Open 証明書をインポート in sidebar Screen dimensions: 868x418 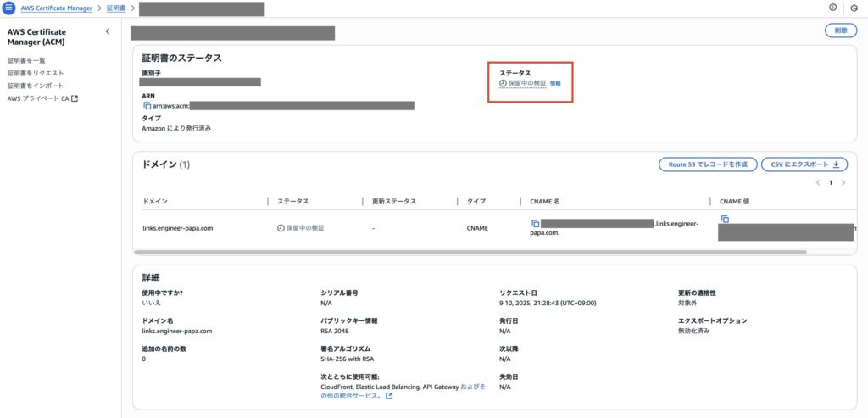click(x=36, y=86)
